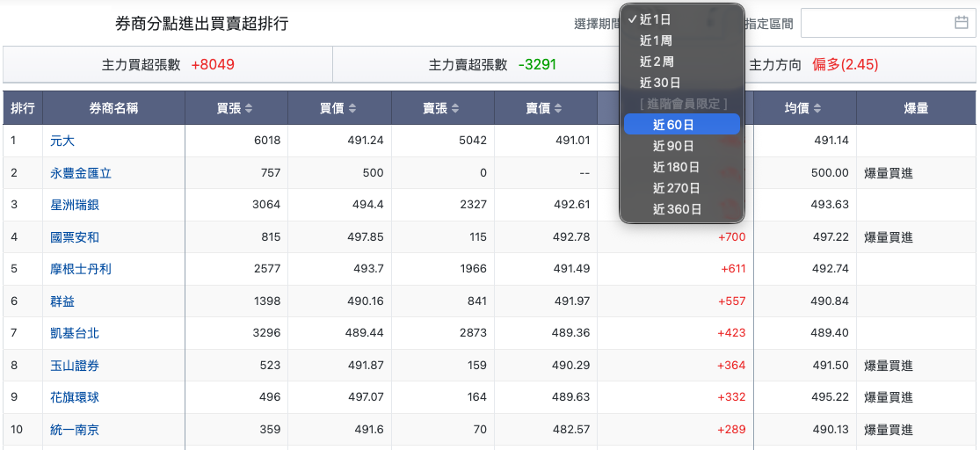Select 近1日 in the period dropdown
This screenshot has width=980, height=450.
pos(682,19)
